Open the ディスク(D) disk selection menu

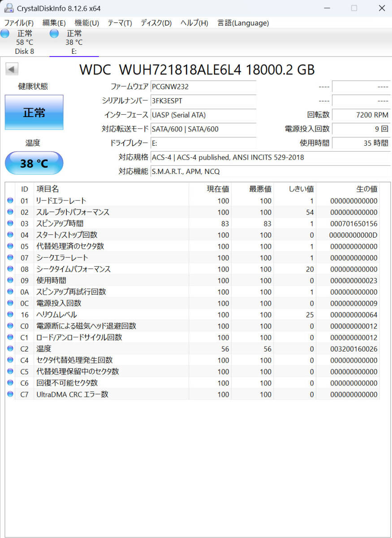click(155, 23)
